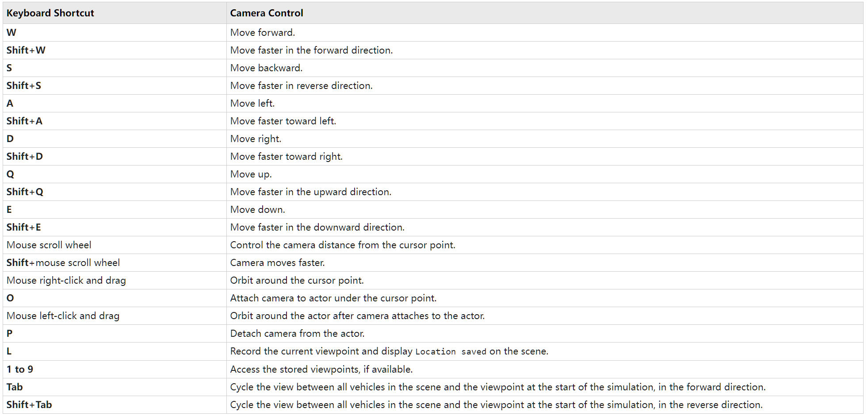Image resolution: width=868 pixels, height=416 pixels.
Task: Click 'Mouse right-click and drag' cell
Action: coord(66,281)
